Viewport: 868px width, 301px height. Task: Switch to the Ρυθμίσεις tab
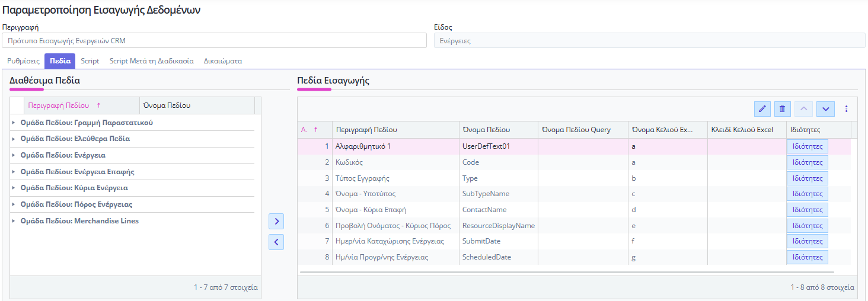pos(23,61)
